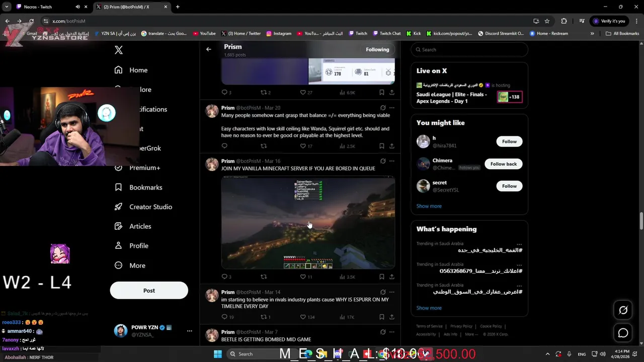The image size is (644, 362).
Task: Open more options on the Mar 14 post
Action: 392,292
